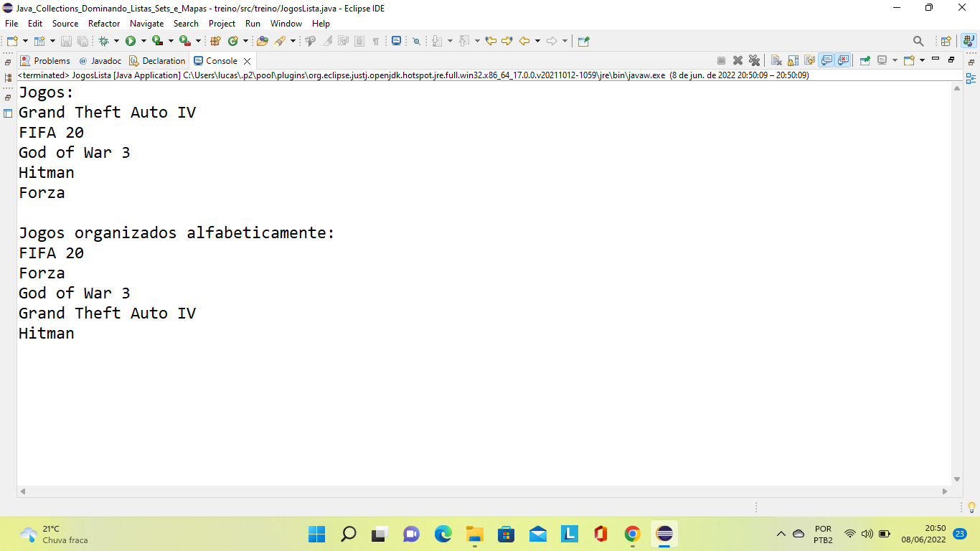
Task: Open Microsoft Edge from the taskbar
Action: pos(443,534)
